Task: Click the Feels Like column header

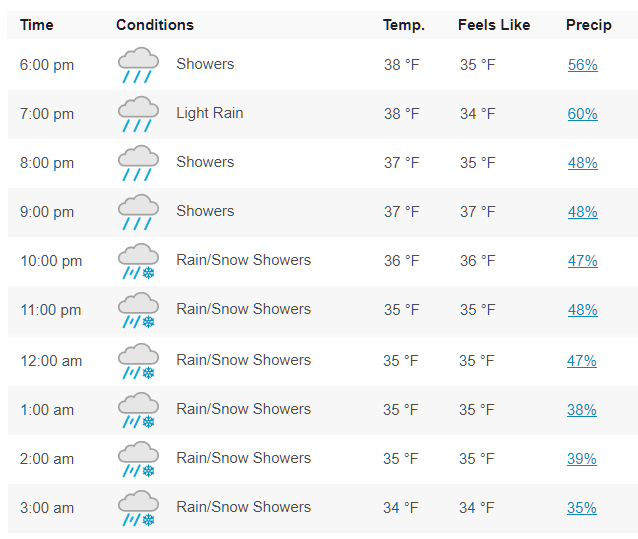Action: (x=494, y=25)
